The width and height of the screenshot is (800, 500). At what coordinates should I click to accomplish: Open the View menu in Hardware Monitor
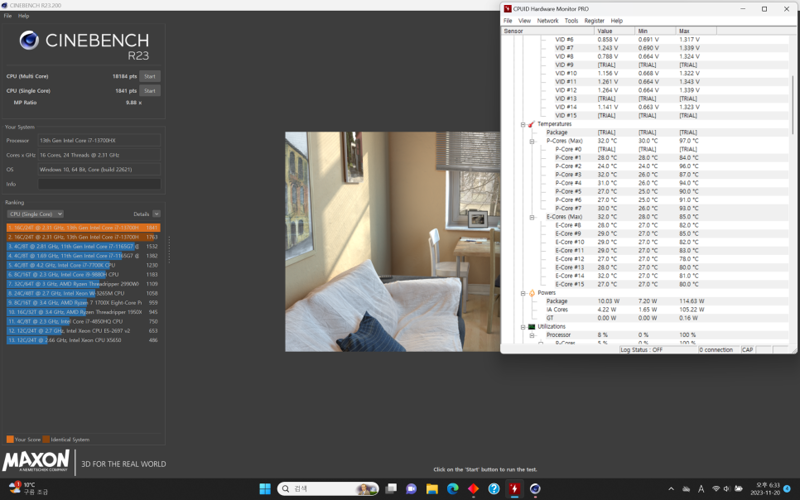[524, 21]
